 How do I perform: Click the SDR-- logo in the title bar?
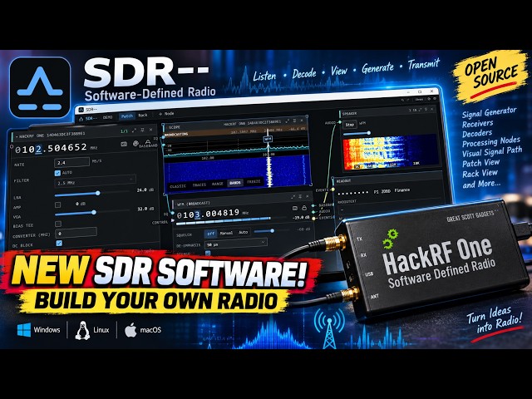[x=81, y=110]
